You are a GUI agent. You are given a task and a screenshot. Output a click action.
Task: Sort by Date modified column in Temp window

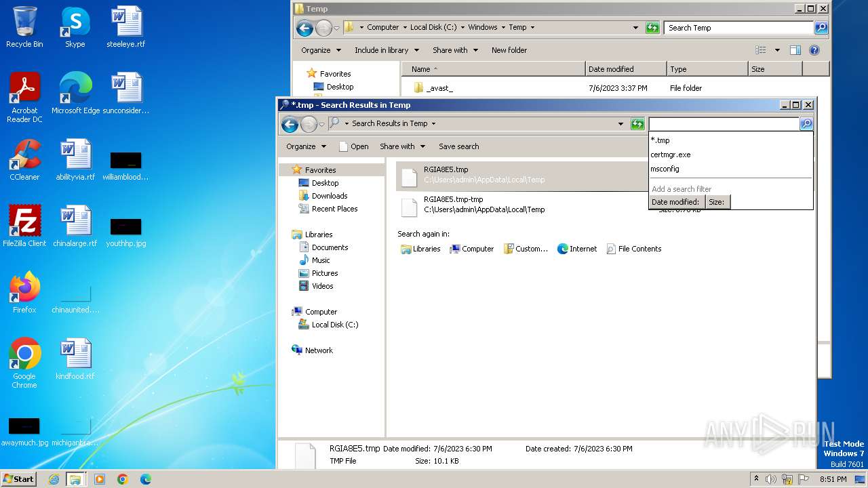pos(626,69)
